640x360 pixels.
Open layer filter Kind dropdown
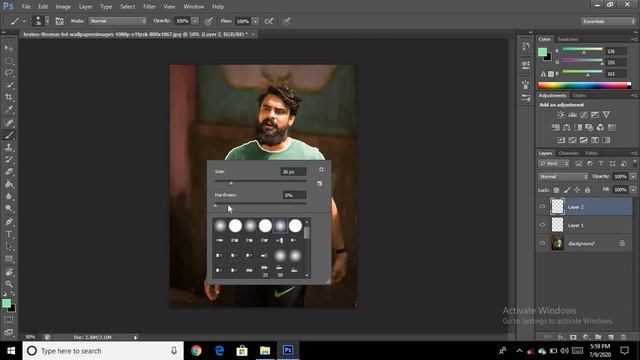pos(554,163)
